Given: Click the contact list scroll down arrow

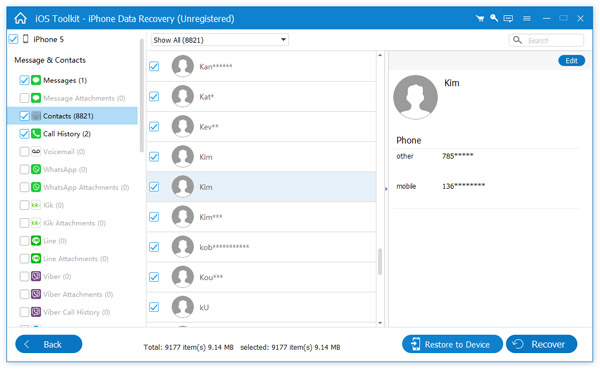Looking at the screenshot, I should (380, 323).
